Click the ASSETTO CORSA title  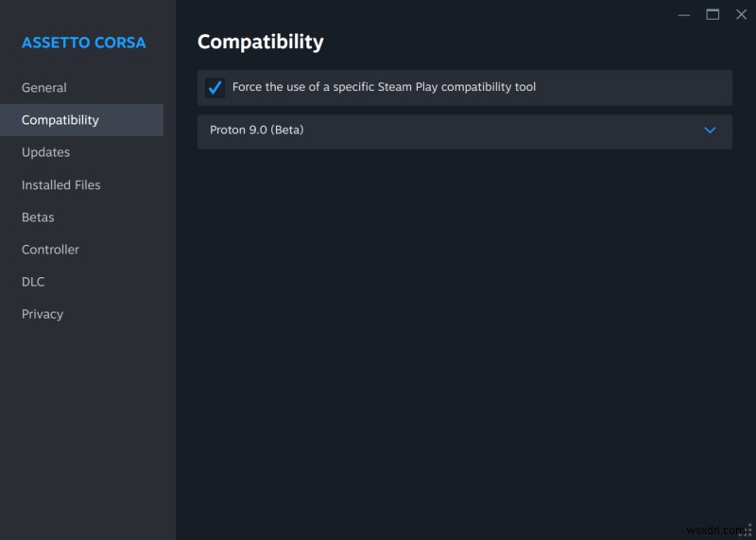point(83,43)
